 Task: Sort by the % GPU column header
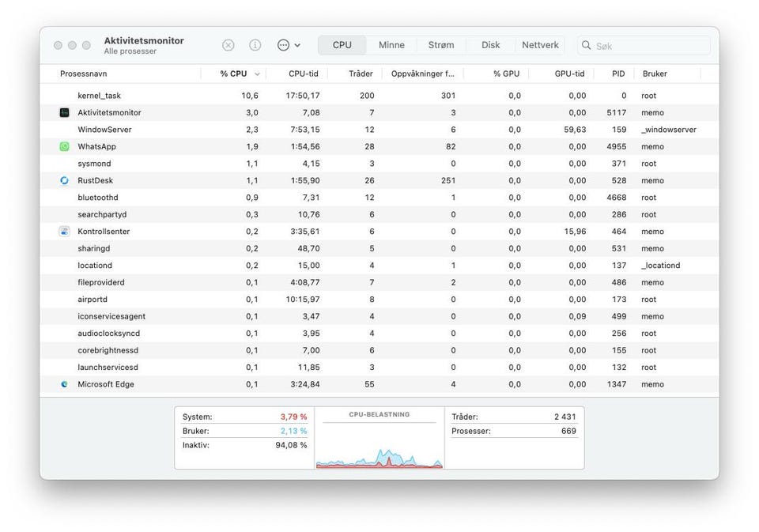coord(506,74)
